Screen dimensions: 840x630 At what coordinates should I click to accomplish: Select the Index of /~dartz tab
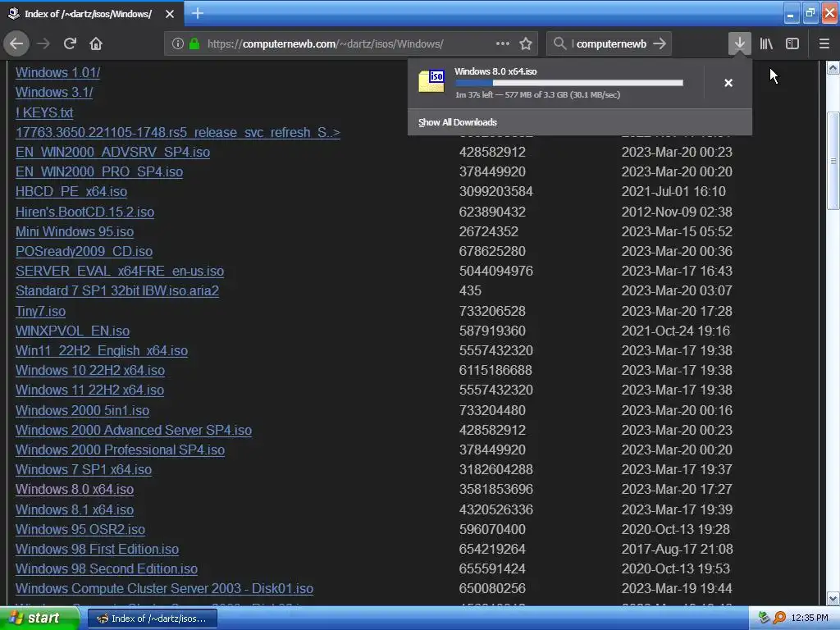click(x=92, y=13)
